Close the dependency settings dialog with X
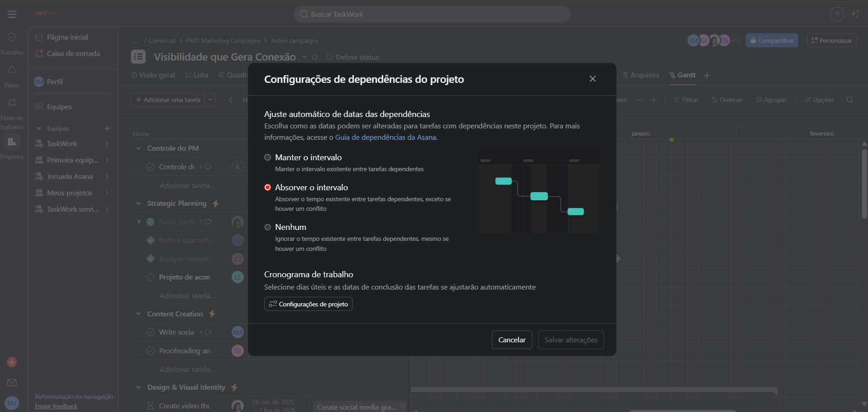The image size is (868, 412). pos(592,79)
